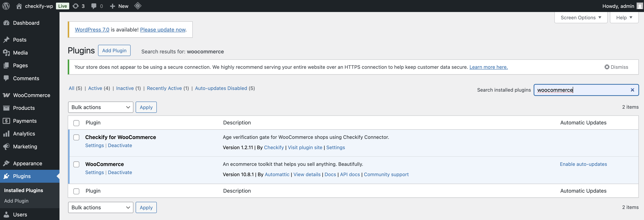644x220 pixels.
Task: Click Learn more here link
Action: click(x=489, y=67)
